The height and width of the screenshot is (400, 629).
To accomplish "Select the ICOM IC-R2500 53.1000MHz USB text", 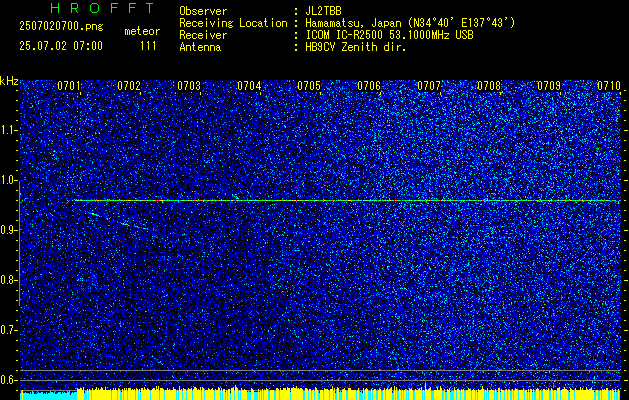I will click(x=389, y=35).
